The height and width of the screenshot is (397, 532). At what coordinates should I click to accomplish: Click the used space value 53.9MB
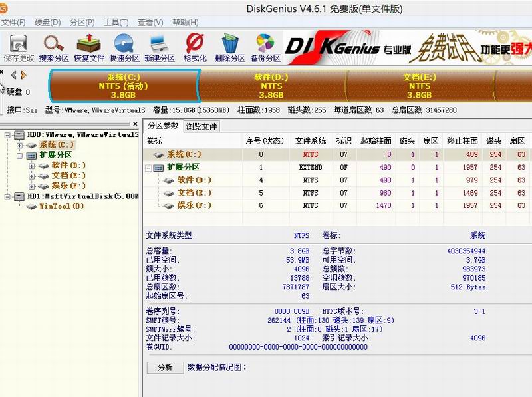point(297,260)
